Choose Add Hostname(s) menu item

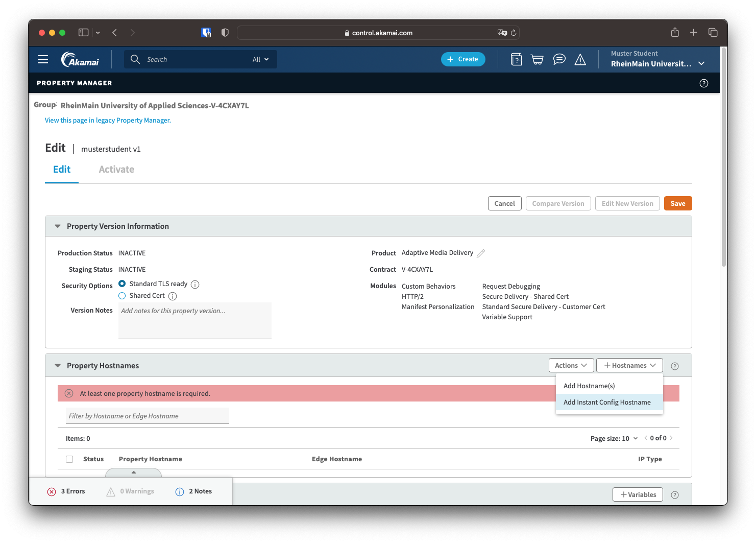pyautogui.click(x=609, y=386)
